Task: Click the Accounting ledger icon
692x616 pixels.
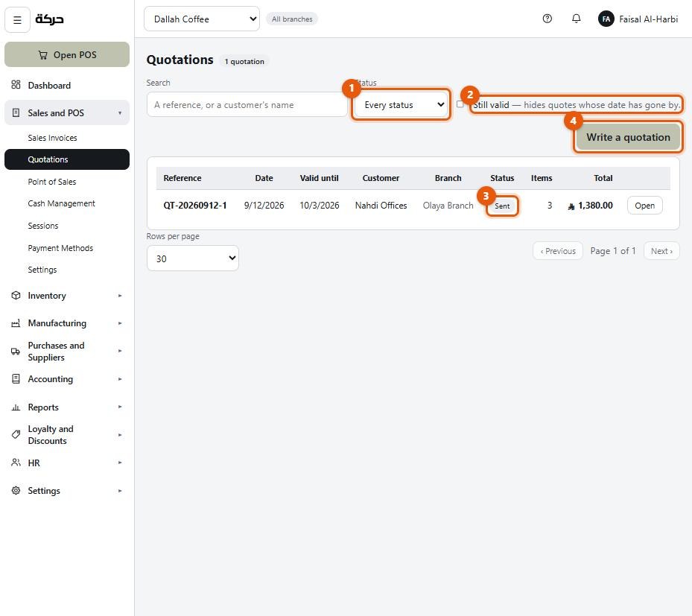Action: click(x=16, y=378)
